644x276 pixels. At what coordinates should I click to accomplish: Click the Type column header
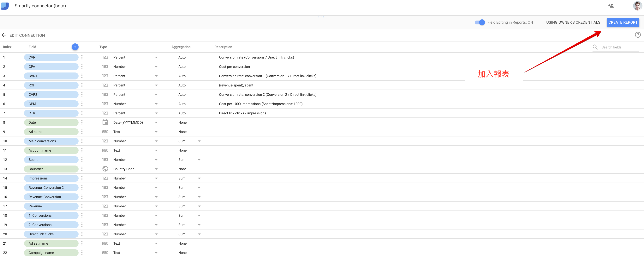(103, 47)
